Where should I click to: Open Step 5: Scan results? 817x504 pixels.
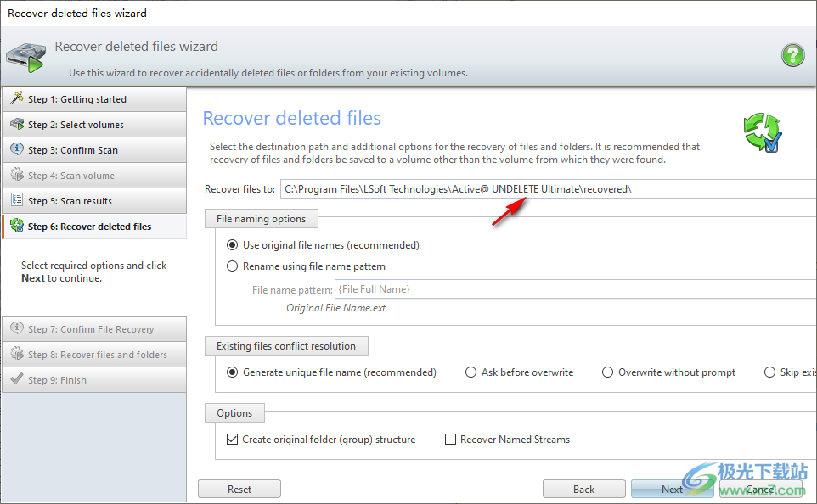click(x=94, y=201)
